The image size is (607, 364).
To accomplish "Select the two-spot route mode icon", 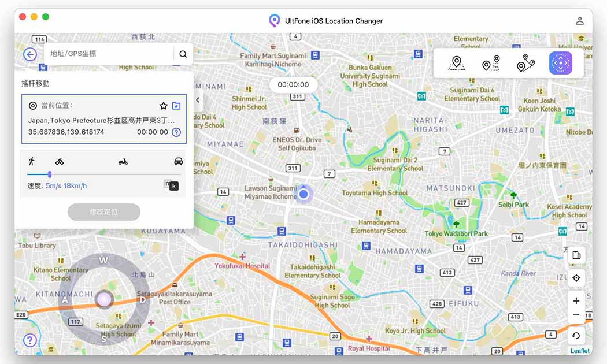I will click(491, 64).
